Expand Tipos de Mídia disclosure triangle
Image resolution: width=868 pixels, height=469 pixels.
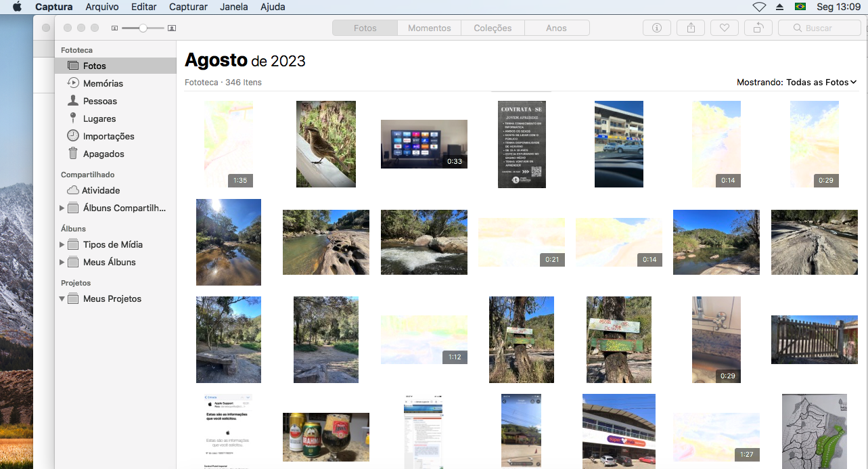click(x=62, y=244)
